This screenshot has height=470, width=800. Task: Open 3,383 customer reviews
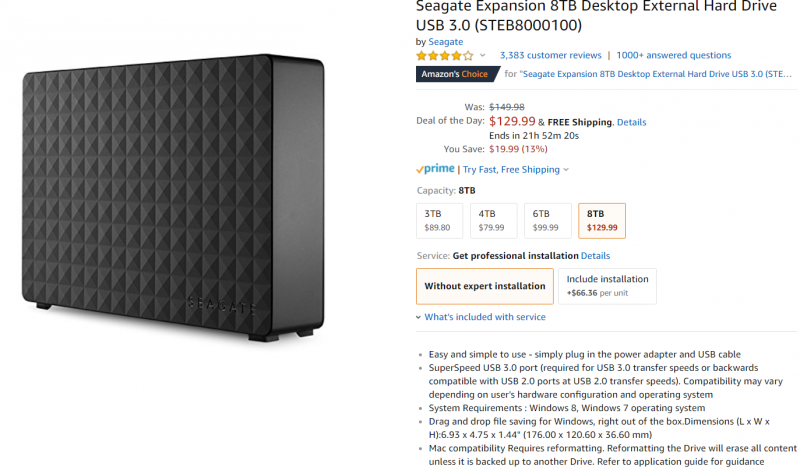(550, 56)
